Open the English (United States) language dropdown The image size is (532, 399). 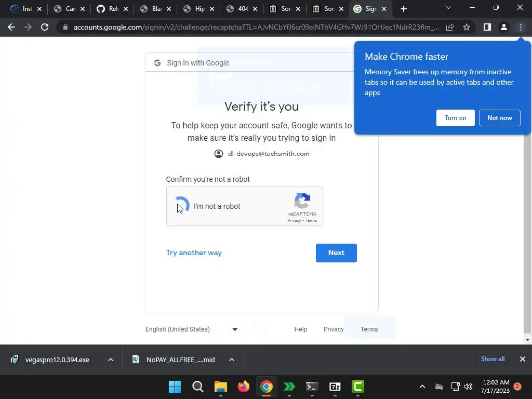(191, 329)
